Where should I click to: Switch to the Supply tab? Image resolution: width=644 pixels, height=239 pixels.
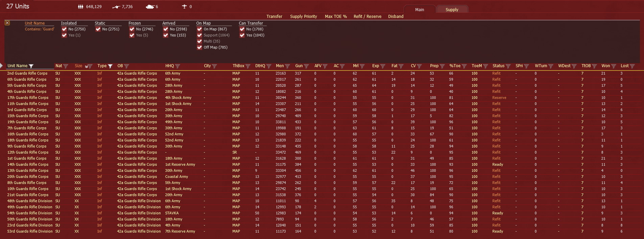(452, 9)
